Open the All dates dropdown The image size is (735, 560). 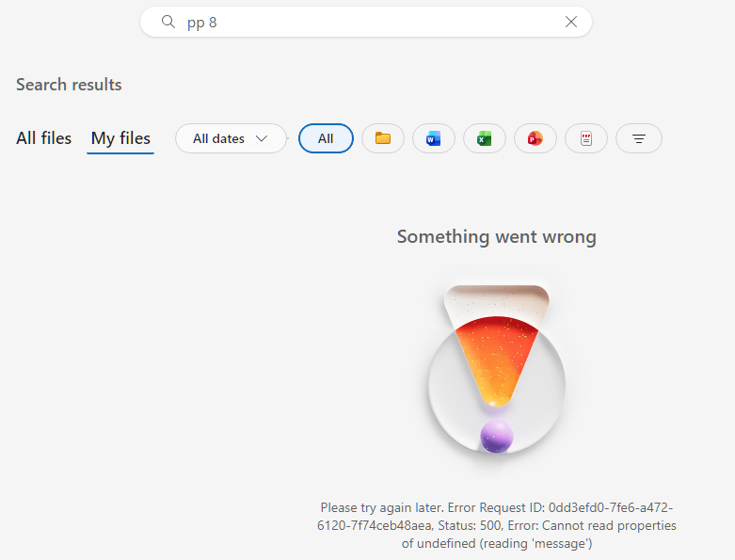tap(231, 138)
